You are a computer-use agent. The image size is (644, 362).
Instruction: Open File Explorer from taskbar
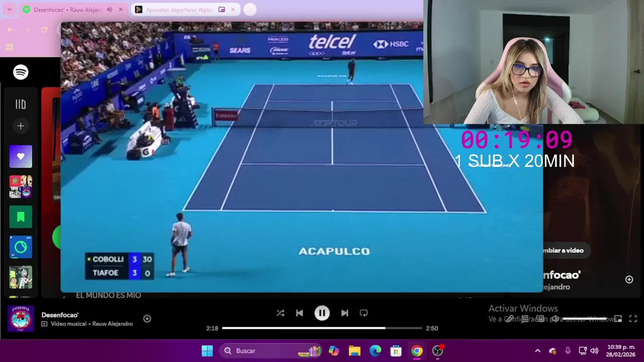[x=355, y=351]
